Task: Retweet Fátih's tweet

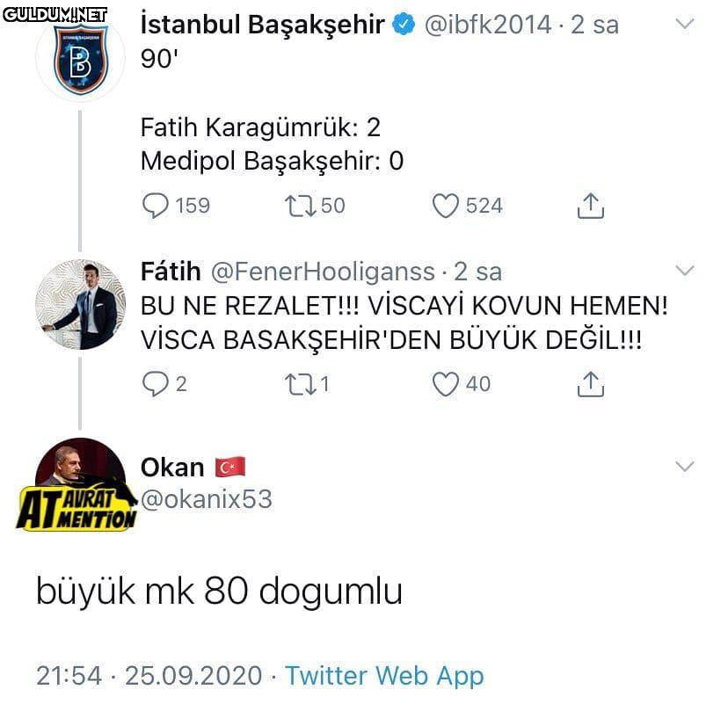Action: click(x=301, y=384)
